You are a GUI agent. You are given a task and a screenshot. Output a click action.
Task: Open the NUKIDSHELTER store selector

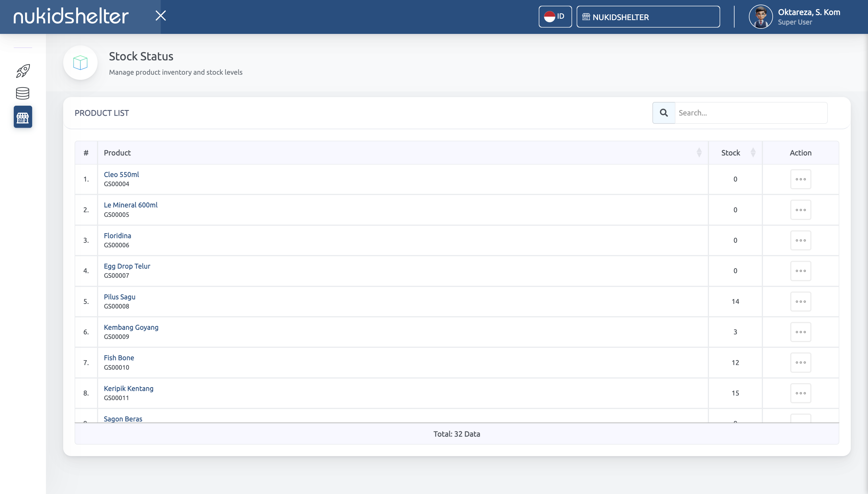click(648, 17)
